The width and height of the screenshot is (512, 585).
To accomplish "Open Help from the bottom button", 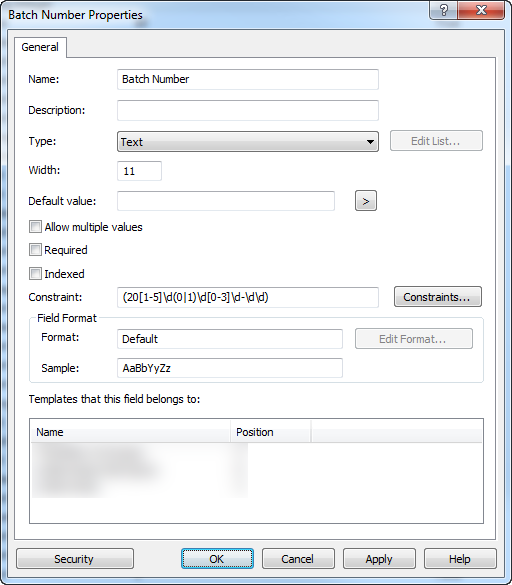I will click(x=460, y=559).
